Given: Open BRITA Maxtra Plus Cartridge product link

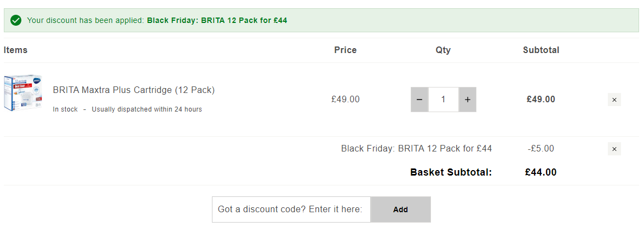Looking at the screenshot, I should tap(134, 90).
